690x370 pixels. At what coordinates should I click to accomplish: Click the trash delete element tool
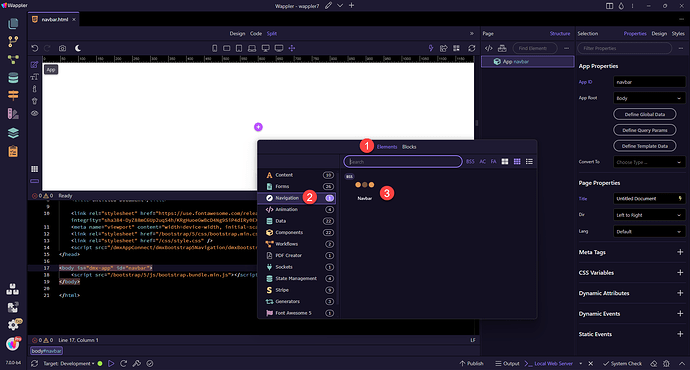(x=34, y=101)
